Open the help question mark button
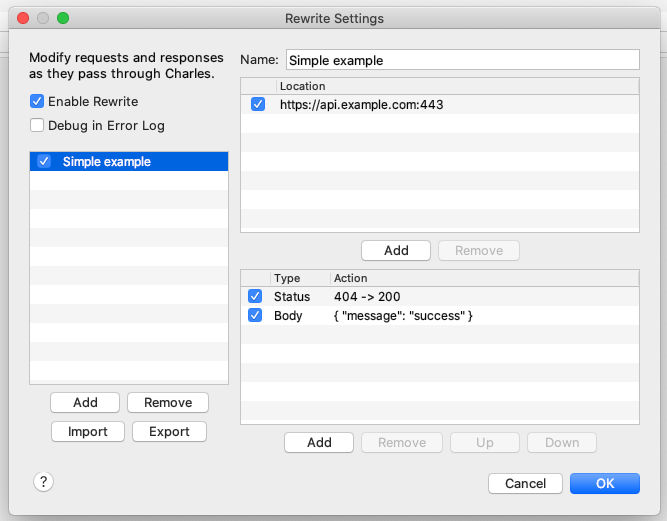 click(x=43, y=482)
